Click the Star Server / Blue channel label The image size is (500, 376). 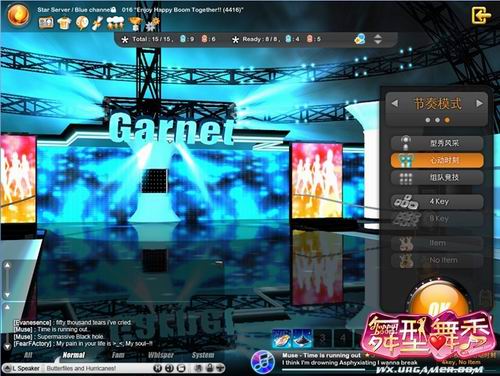[x=73, y=10]
